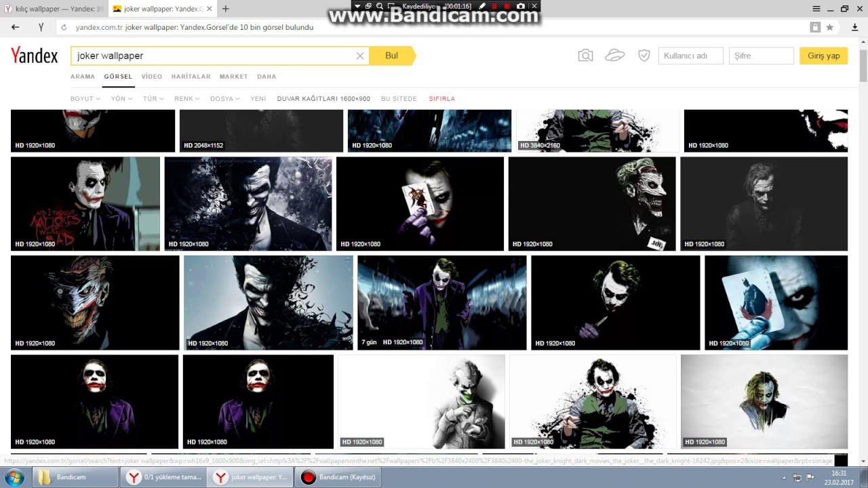This screenshot has height=488, width=868.
Task: Open grey Joker with green lips thumbnail
Action: point(422,402)
